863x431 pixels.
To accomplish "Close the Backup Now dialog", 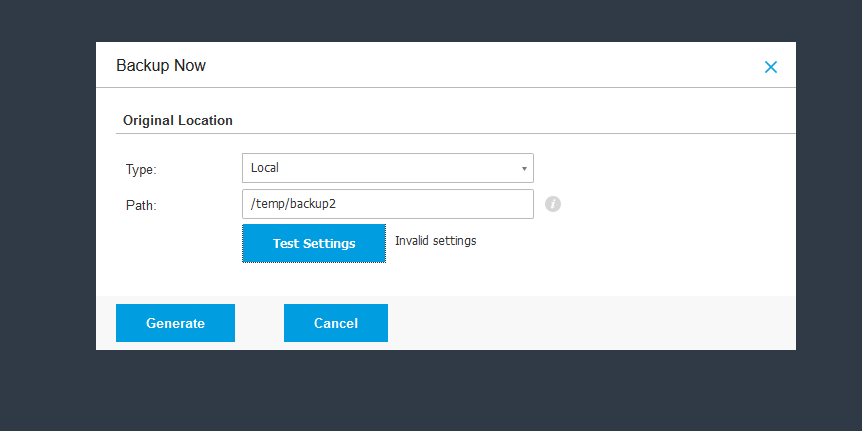I will (770, 67).
